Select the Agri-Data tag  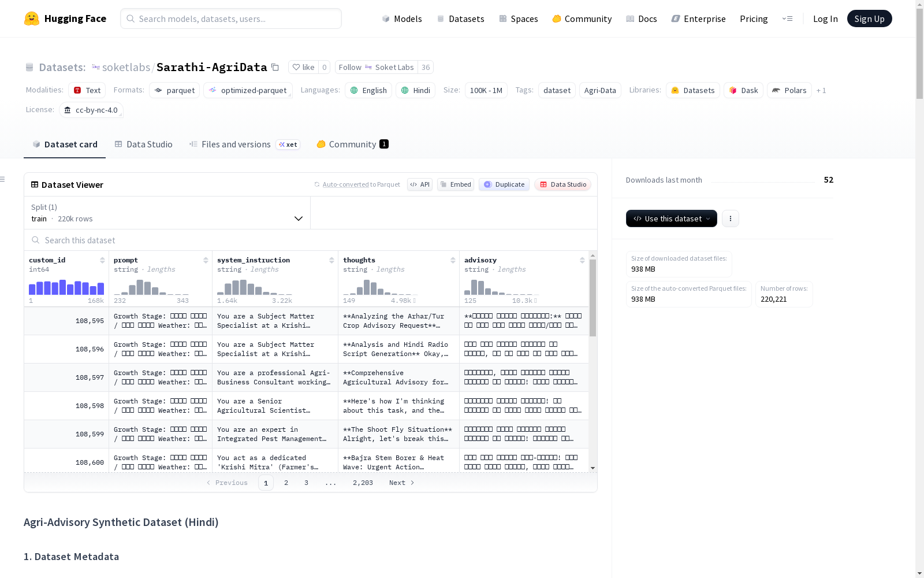[600, 90]
